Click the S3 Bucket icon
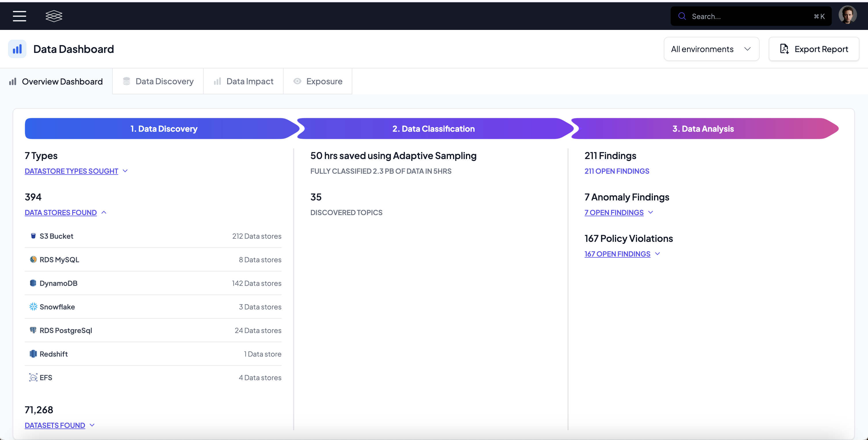The height and width of the screenshot is (440, 868). (33, 236)
